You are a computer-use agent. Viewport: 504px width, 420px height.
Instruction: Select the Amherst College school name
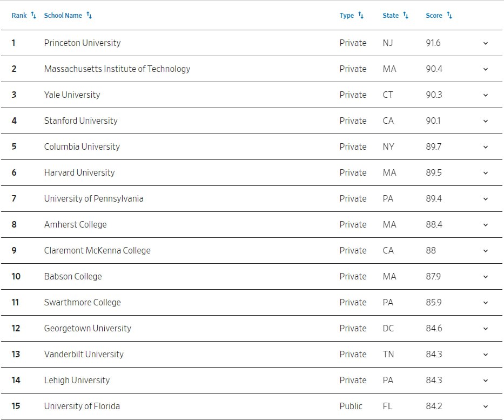tap(75, 224)
